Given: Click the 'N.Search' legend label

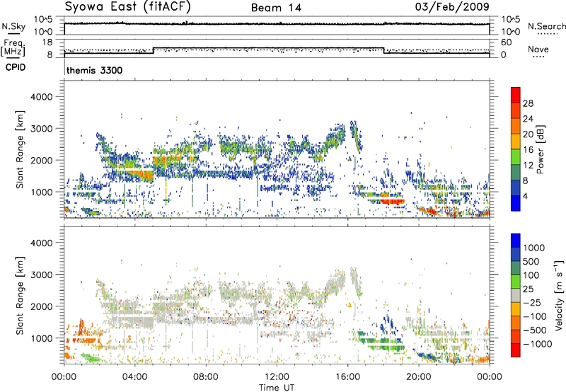Looking at the screenshot, I should (x=547, y=26).
